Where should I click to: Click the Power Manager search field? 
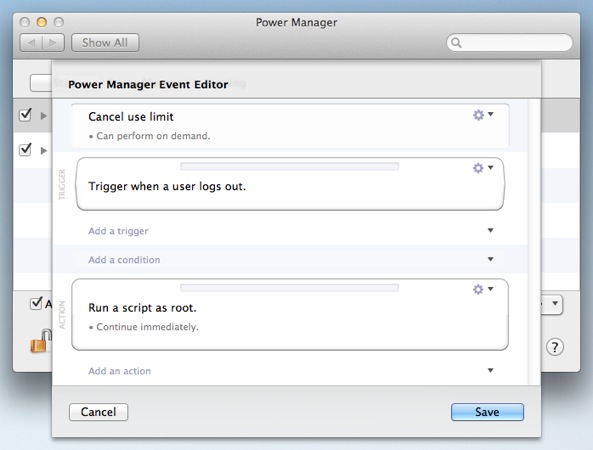coord(509,43)
